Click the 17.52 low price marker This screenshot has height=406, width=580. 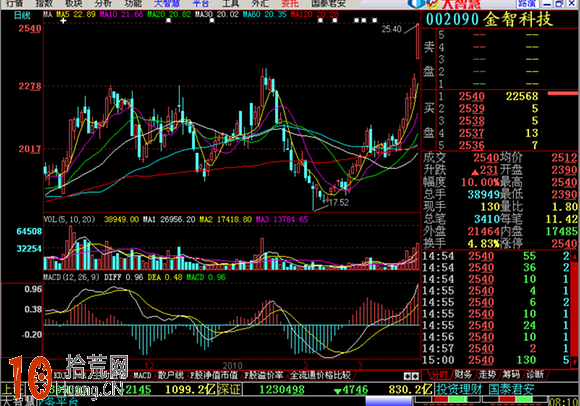point(338,202)
